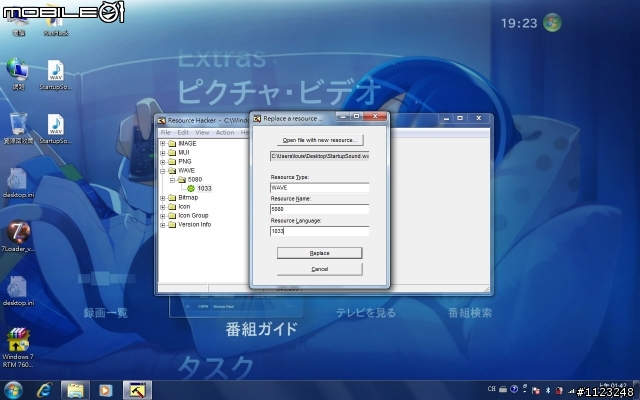Cancel the Replace a resource dialog
Screen dimensions: 640x400
[x=320, y=269]
